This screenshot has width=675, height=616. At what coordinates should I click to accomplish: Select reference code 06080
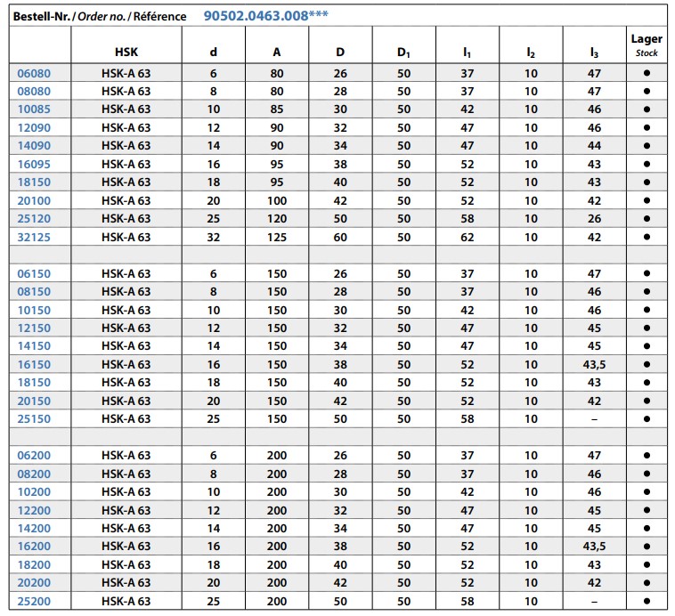click(x=34, y=74)
